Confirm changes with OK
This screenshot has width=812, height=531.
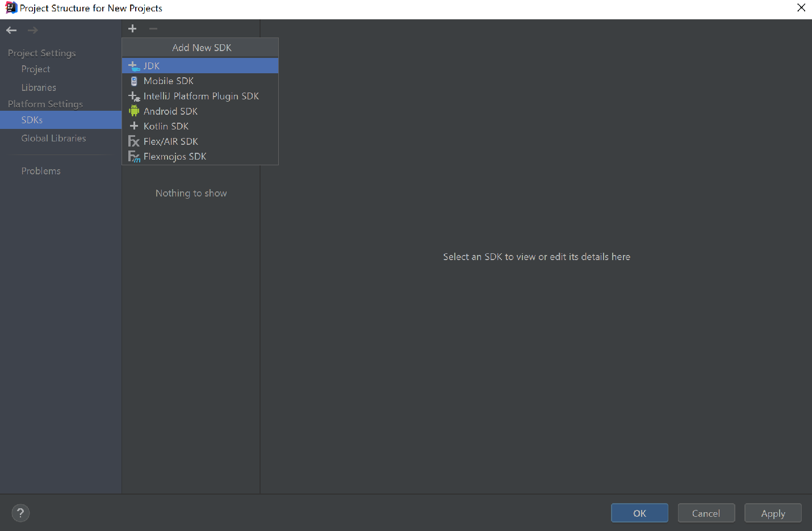[639, 513]
